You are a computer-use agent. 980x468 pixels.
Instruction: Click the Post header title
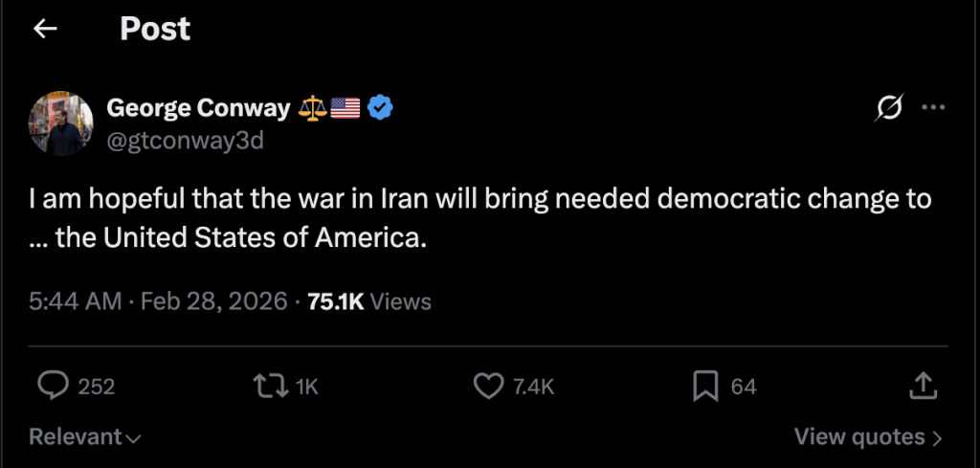coord(155,30)
